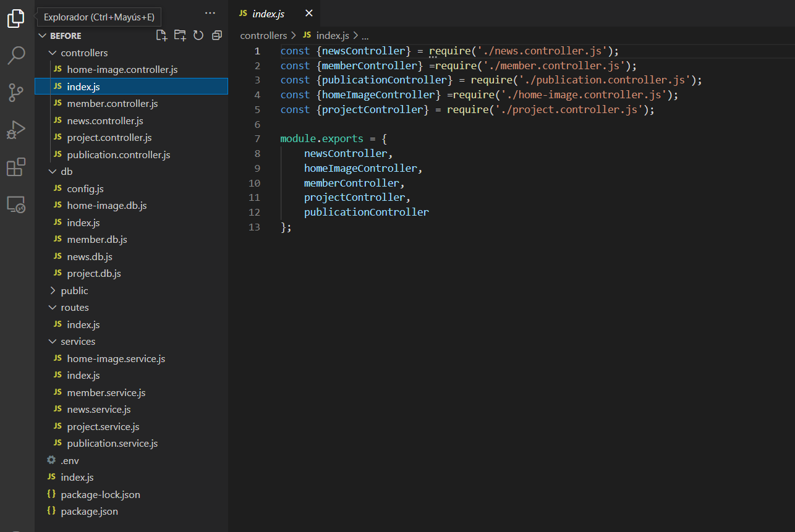This screenshot has width=795, height=532.
Task: Open the Views and More Actions menu
Action: pos(210,12)
